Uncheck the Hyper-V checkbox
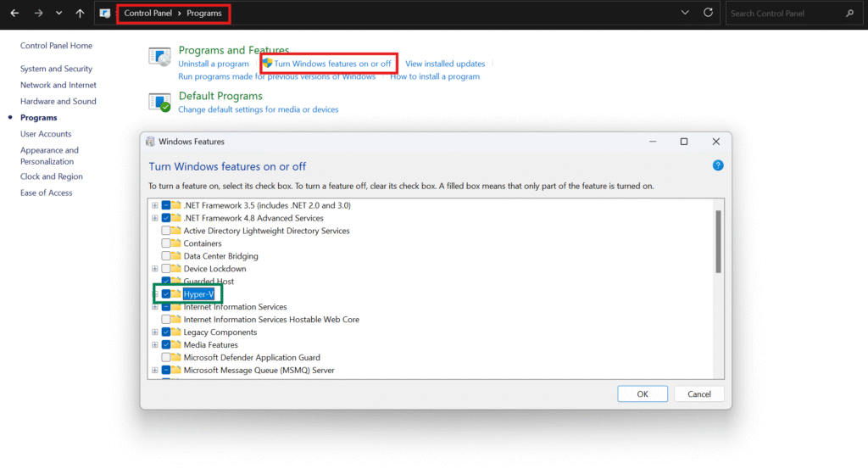 166,294
